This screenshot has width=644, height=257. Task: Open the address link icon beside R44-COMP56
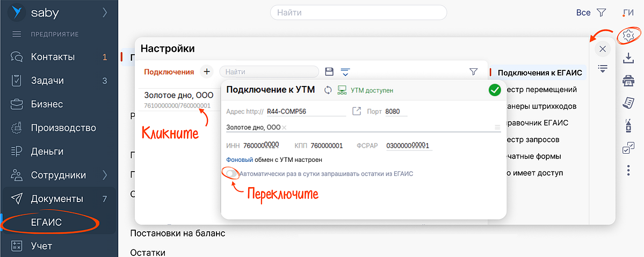pos(356,111)
